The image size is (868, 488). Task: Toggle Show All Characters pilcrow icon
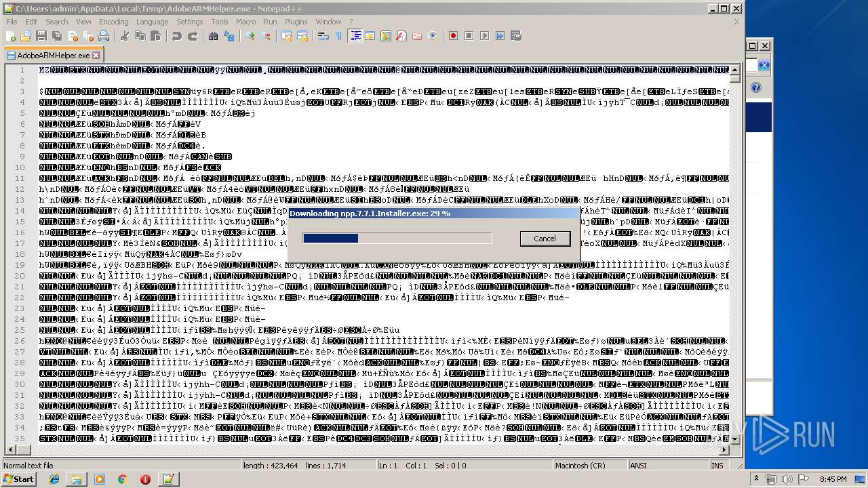pos(339,36)
